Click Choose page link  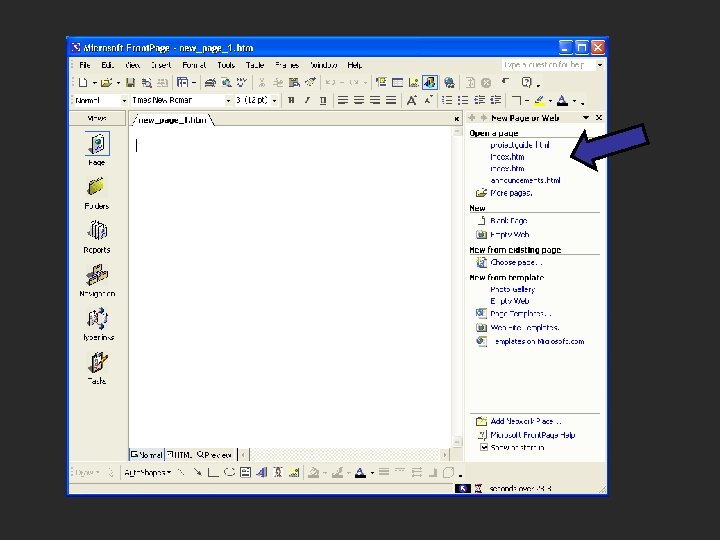pos(516,263)
